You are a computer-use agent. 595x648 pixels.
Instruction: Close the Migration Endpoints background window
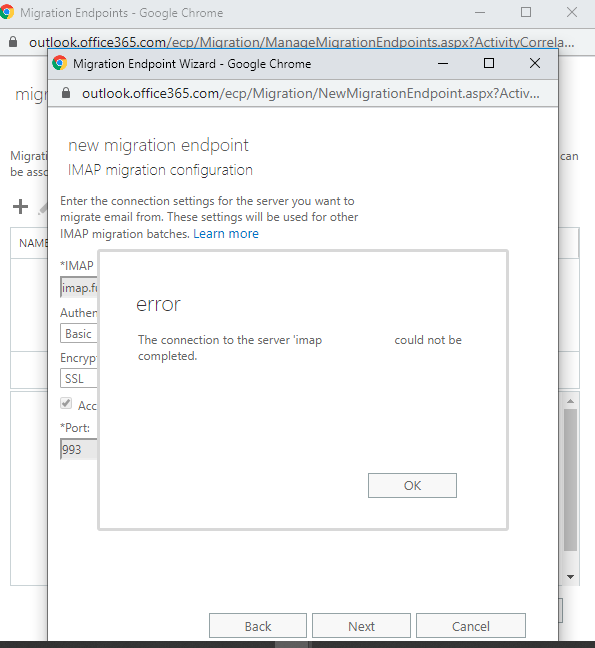572,12
